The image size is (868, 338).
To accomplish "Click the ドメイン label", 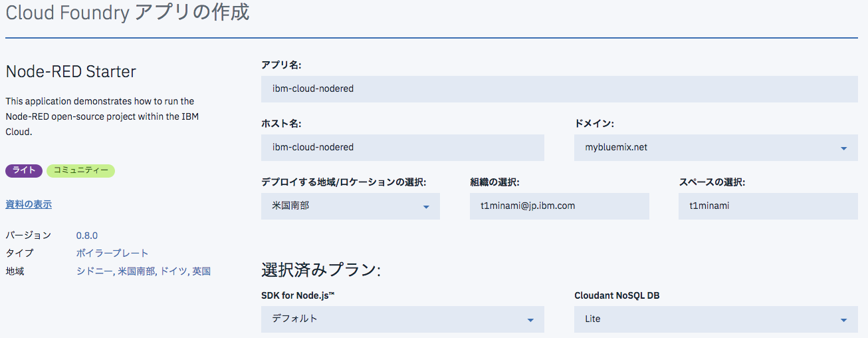I will click(594, 123).
